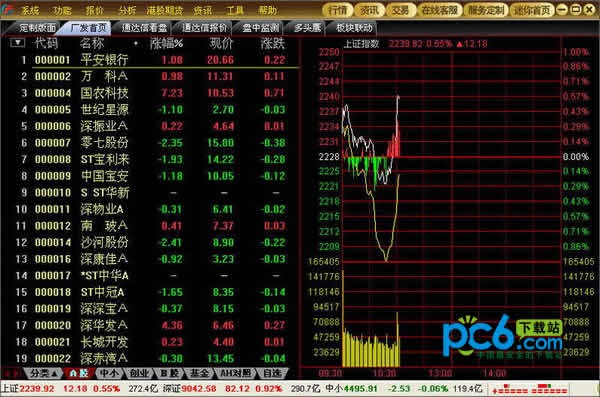The height and width of the screenshot is (397, 600).
Task: Open the 分析 menu
Action: 127,10
